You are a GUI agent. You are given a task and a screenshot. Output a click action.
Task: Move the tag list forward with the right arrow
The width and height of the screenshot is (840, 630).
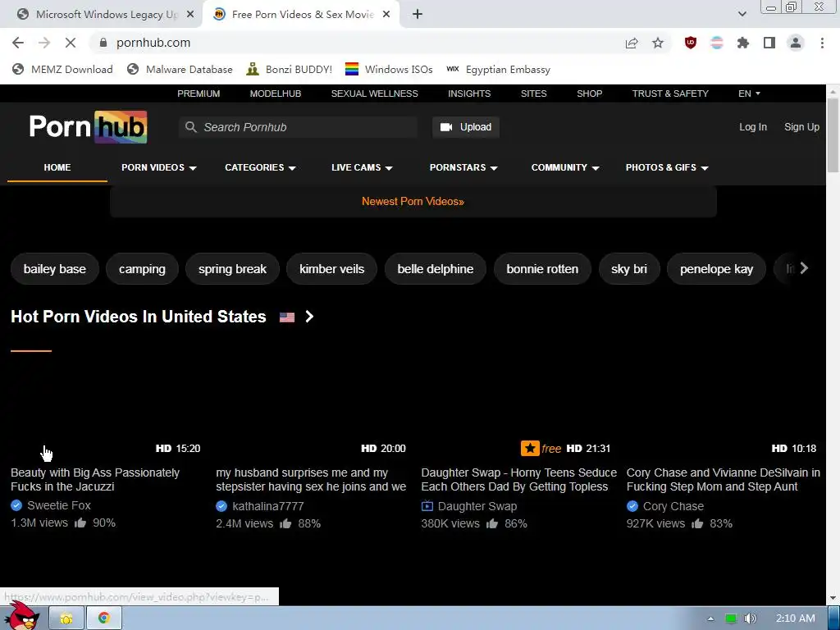(x=804, y=268)
